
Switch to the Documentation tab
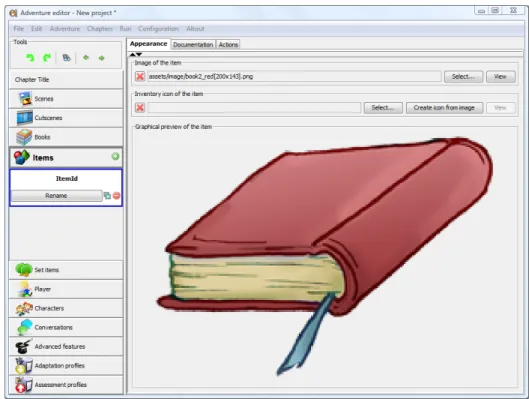click(193, 45)
